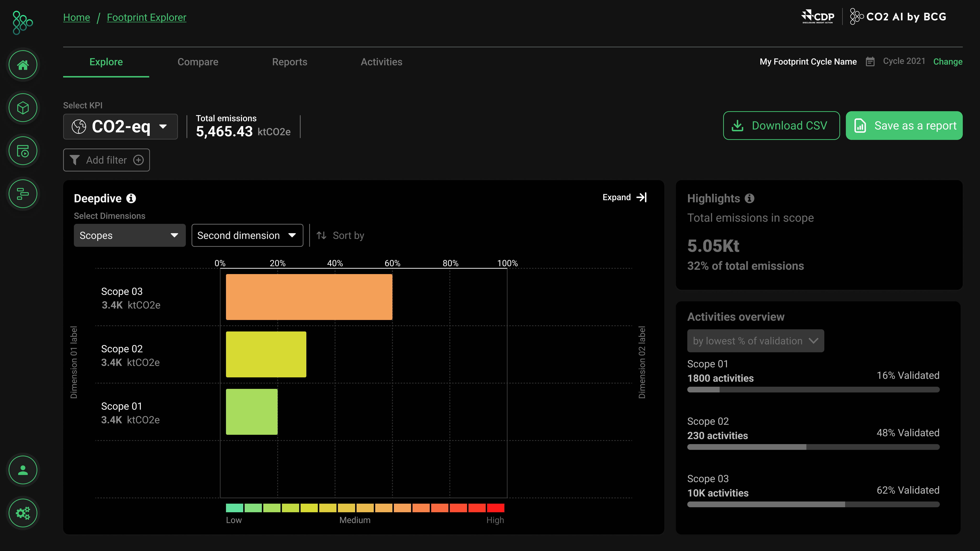Open the 'by lowest % of validation' dropdown

(x=755, y=341)
